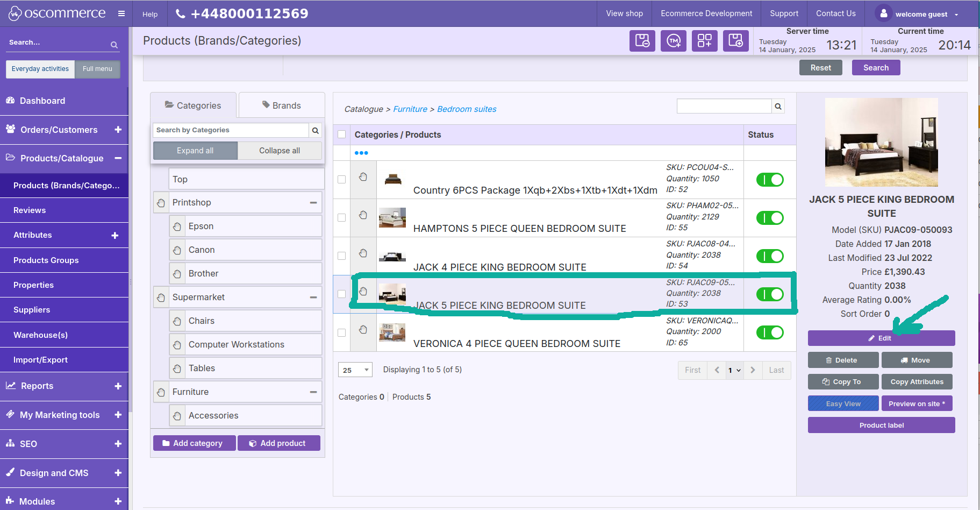Collapse the Printshop category tree node
The width and height of the screenshot is (980, 510).
(313, 203)
